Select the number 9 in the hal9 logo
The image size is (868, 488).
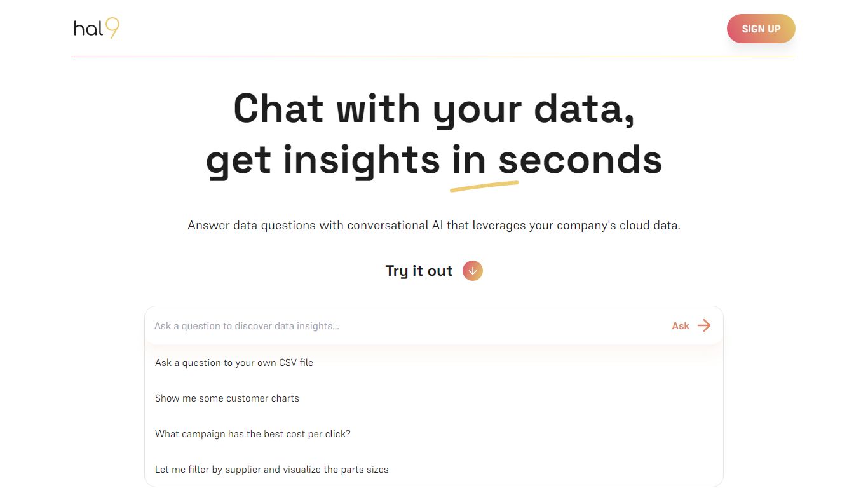click(112, 28)
